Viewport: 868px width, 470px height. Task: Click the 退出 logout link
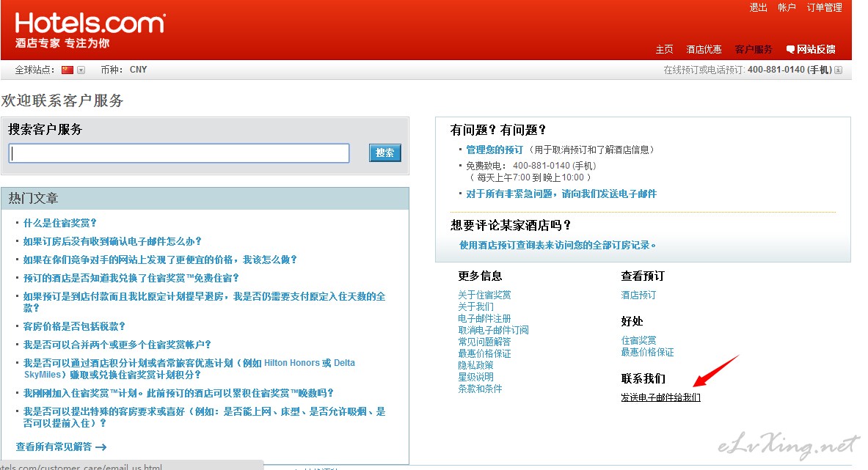click(758, 8)
